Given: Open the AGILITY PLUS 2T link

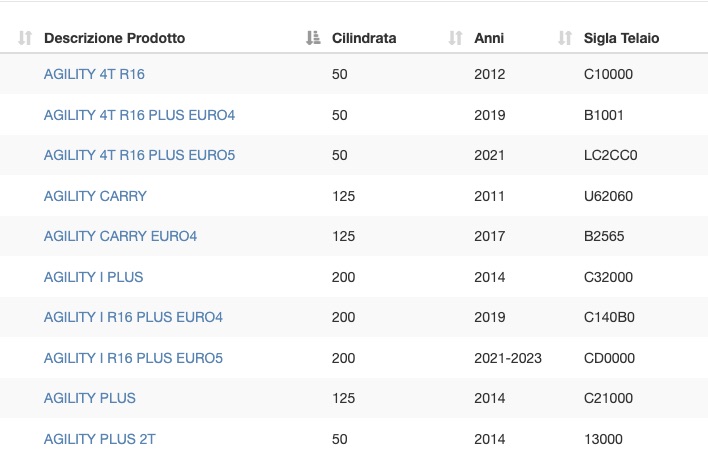Looking at the screenshot, I should (x=100, y=439).
